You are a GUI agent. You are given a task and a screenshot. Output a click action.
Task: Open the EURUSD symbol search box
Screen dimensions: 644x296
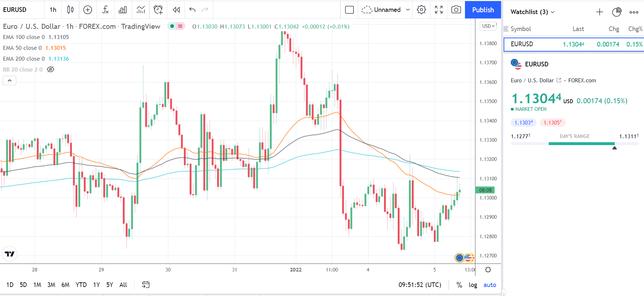(x=15, y=10)
